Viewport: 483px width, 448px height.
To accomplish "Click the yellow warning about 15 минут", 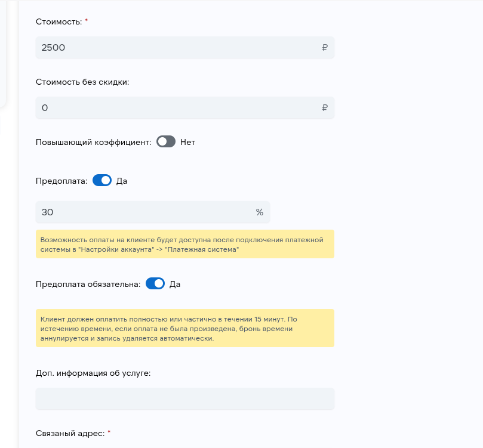I will coord(185,328).
